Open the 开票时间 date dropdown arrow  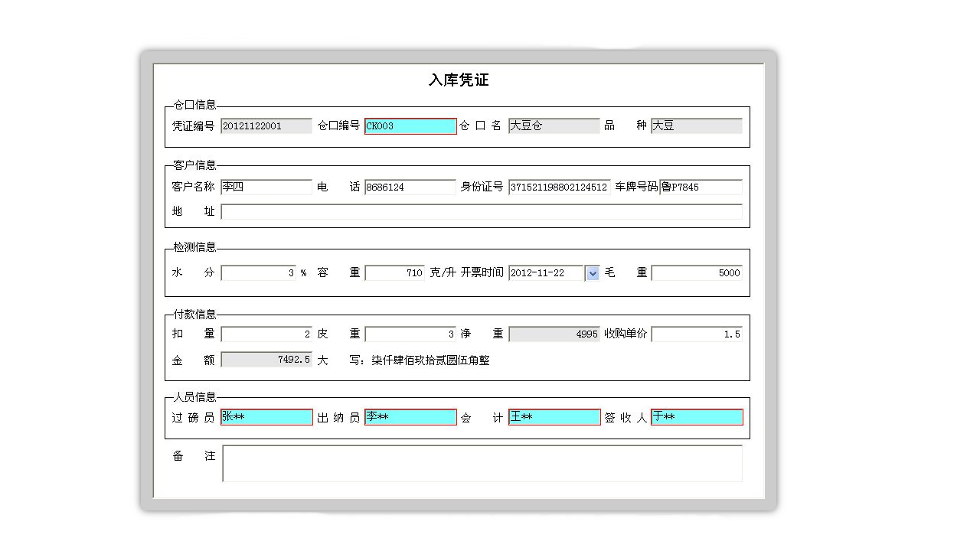[x=592, y=273]
